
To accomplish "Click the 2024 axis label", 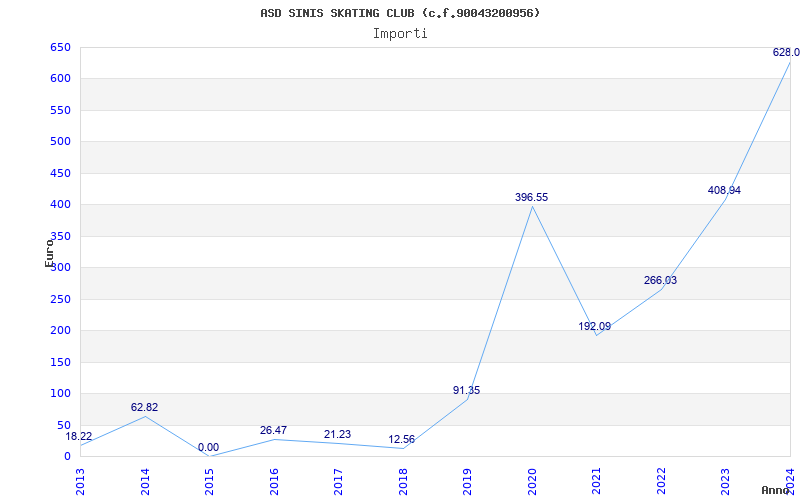I will 790,482.
